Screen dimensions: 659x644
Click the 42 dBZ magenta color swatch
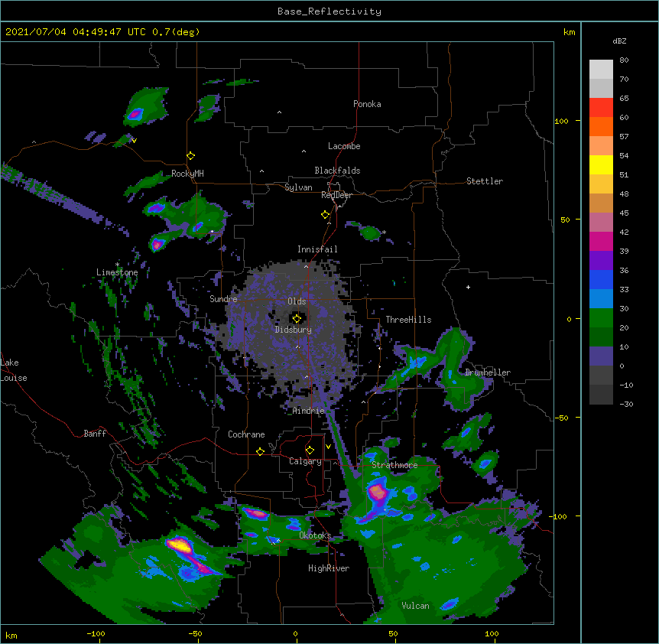pyautogui.click(x=601, y=241)
